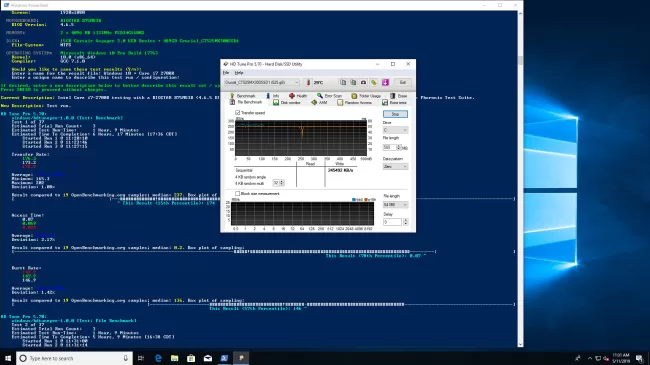Image resolution: width=650 pixels, height=365 pixels.
Task: Show hidden system tray icons
Action: (x=590, y=358)
